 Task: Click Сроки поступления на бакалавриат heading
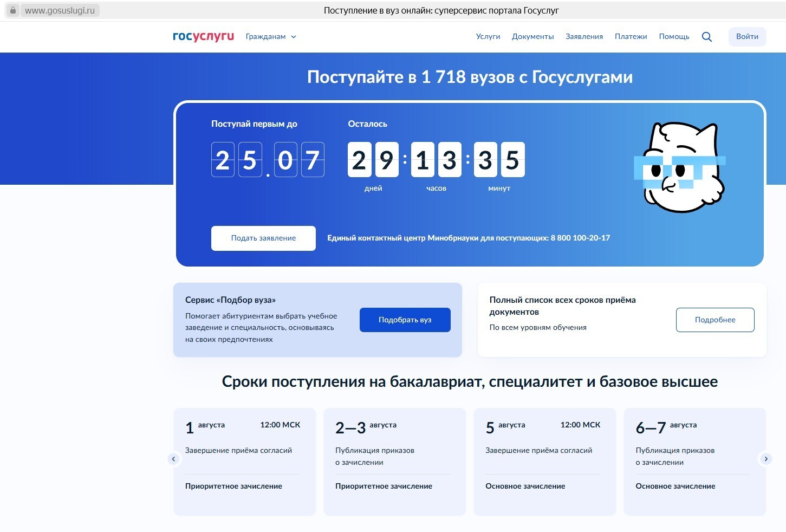[x=470, y=382]
